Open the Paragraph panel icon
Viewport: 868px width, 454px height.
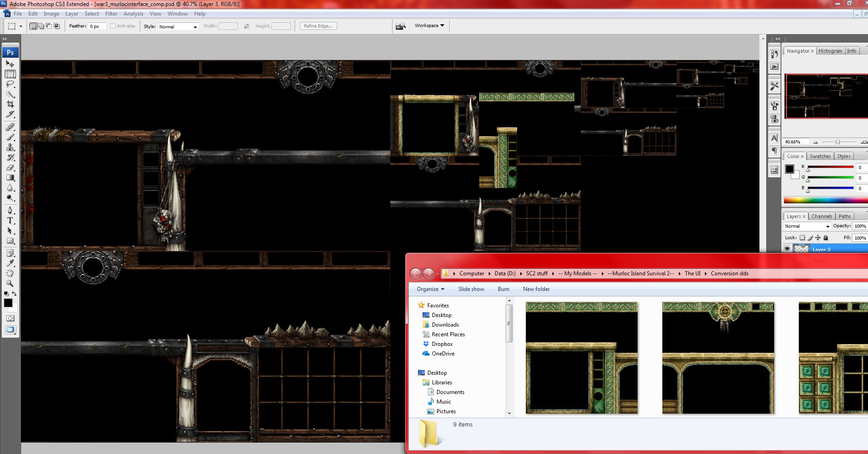[774, 151]
